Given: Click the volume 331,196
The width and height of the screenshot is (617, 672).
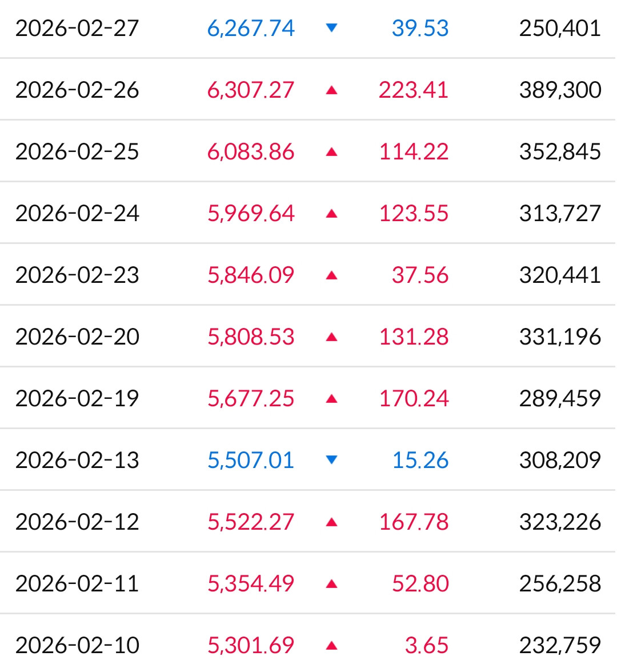Looking at the screenshot, I should pyautogui.click(x=560, y=337).
